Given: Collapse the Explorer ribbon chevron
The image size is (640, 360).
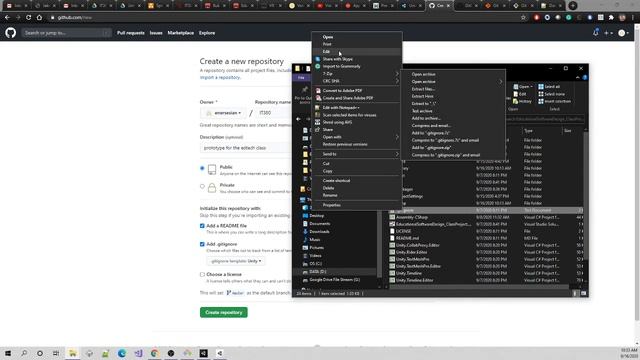Looking at the screenshot, I should click(x=578, y=77).
